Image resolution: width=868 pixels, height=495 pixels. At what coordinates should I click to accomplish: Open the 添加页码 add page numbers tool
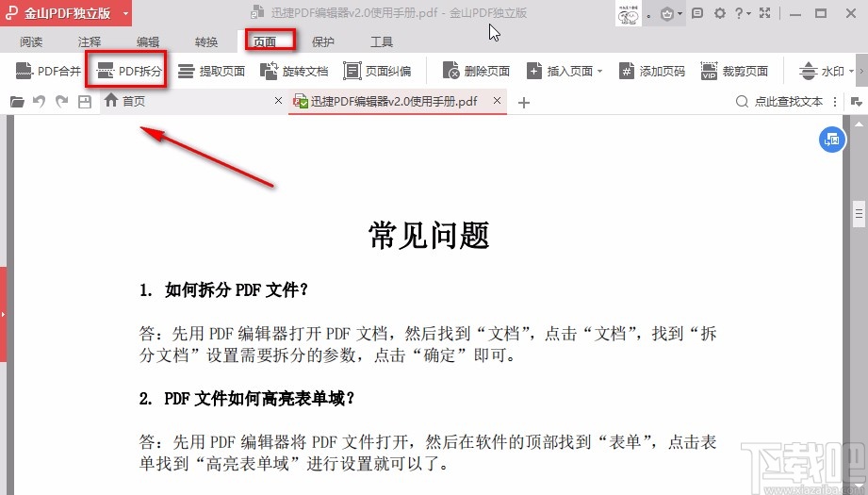651,71
